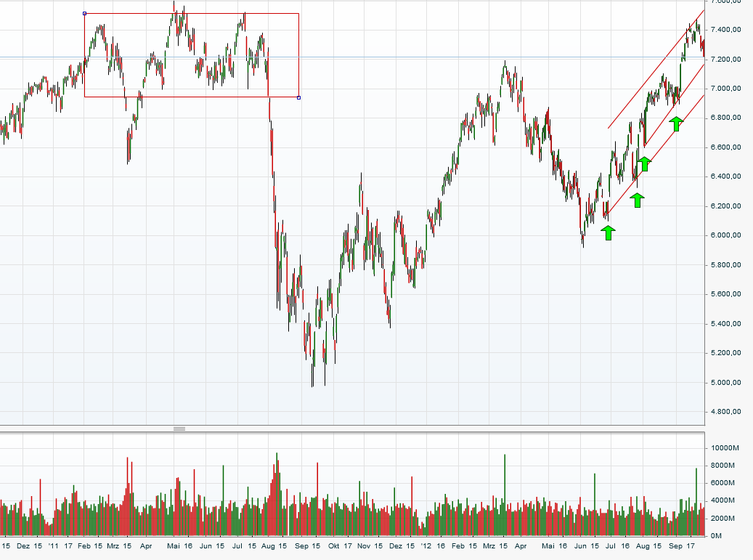
Task: Click the '12 year label on date axis
Action: point(426,546)
